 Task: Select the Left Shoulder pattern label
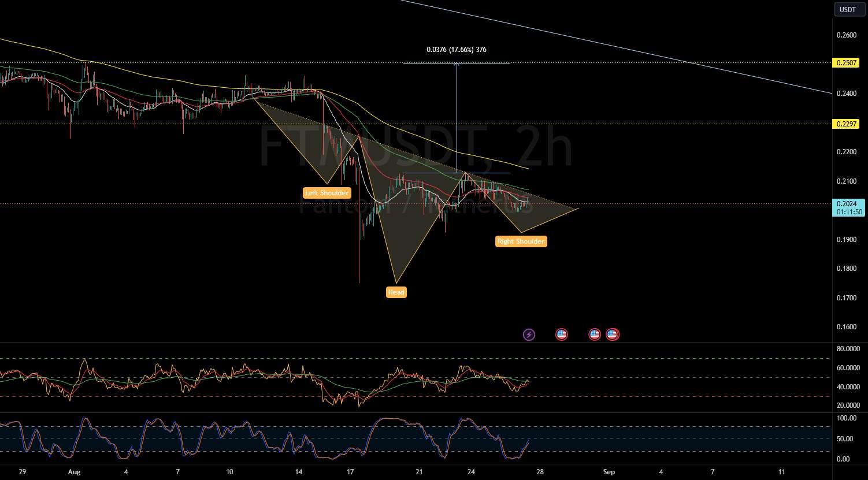tap(327, 193)
